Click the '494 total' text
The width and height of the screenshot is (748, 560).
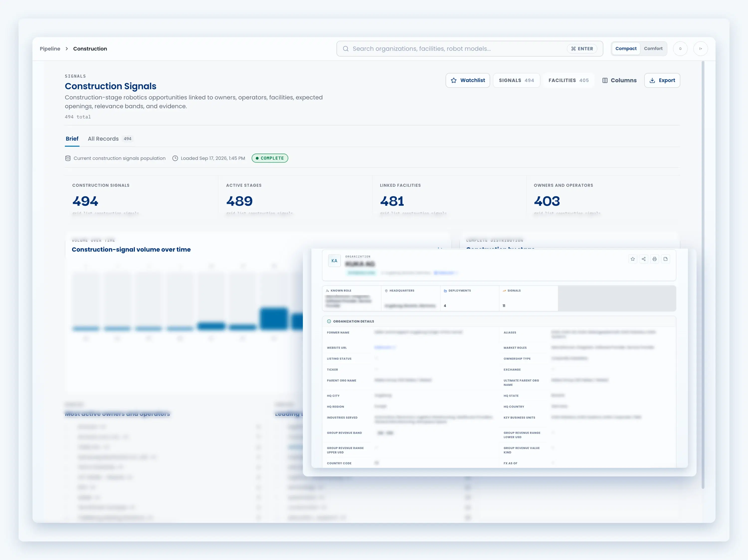pos(78,117)
